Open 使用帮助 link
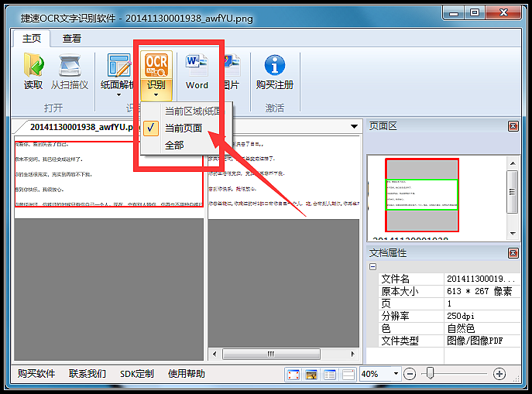Viewport: 532px width, 394px height. coord(187,374)
